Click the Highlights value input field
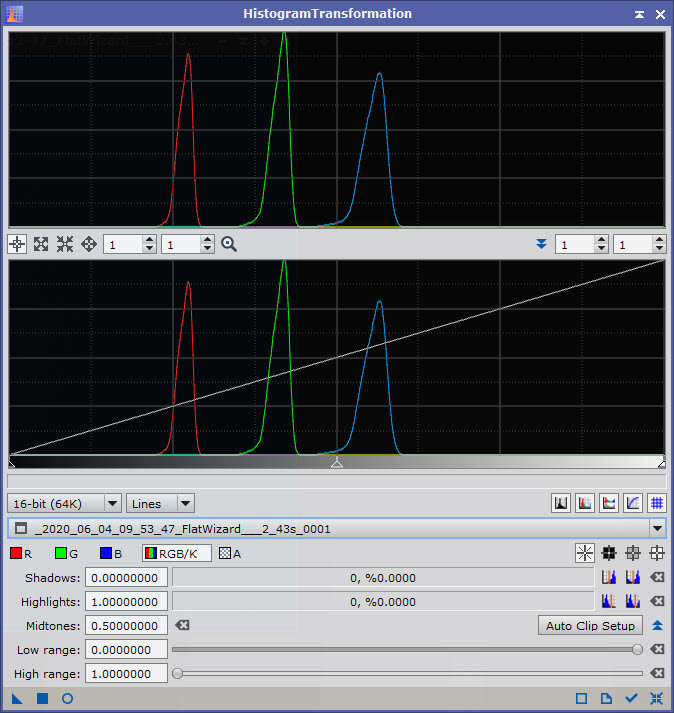Viewport: 674px width, 713px height. [126, 602]
